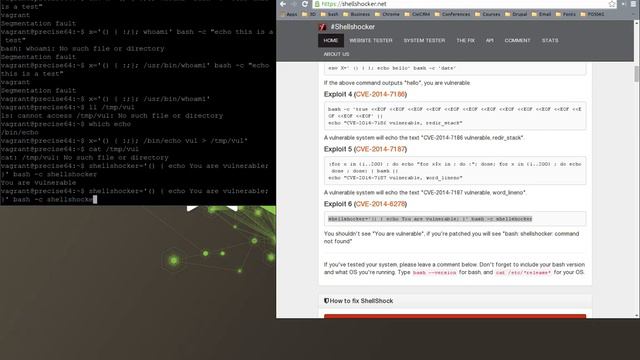The image size is (640, 360).
Task: Go to THE FIX nav item
Action: pos(465,40)
